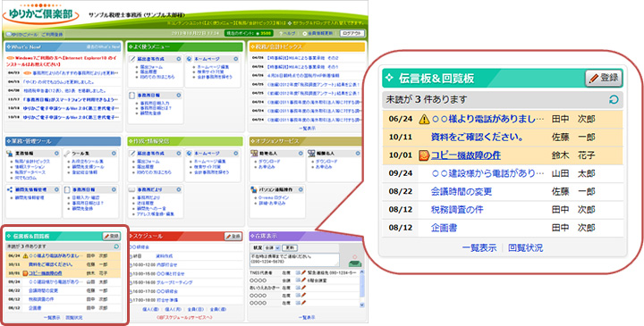Click pencil edit icon in TNES代表者 row
This screenshot has height=326, width=644.
coord(304,272)
